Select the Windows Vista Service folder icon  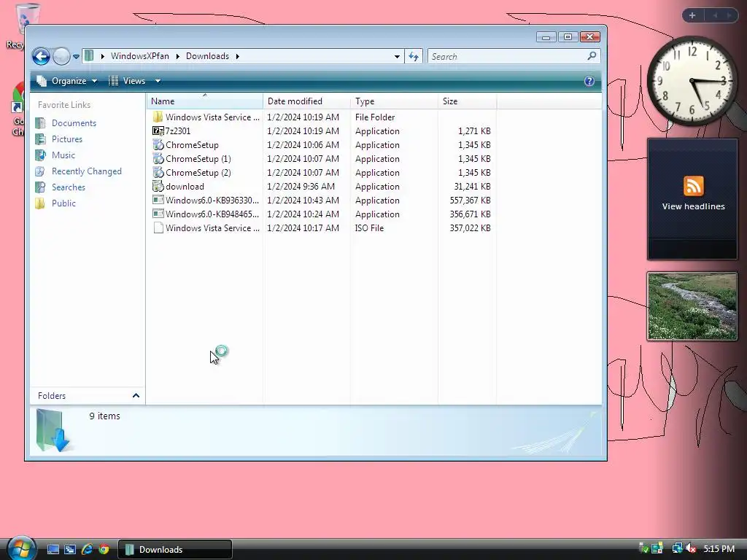coord(158,117)
